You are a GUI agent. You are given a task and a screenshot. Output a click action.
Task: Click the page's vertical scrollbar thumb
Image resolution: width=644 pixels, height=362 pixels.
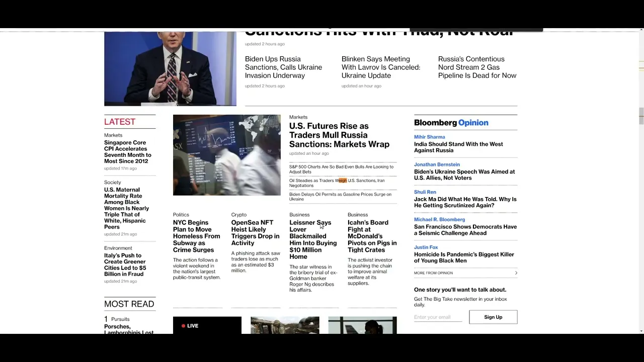pos(641,116)
